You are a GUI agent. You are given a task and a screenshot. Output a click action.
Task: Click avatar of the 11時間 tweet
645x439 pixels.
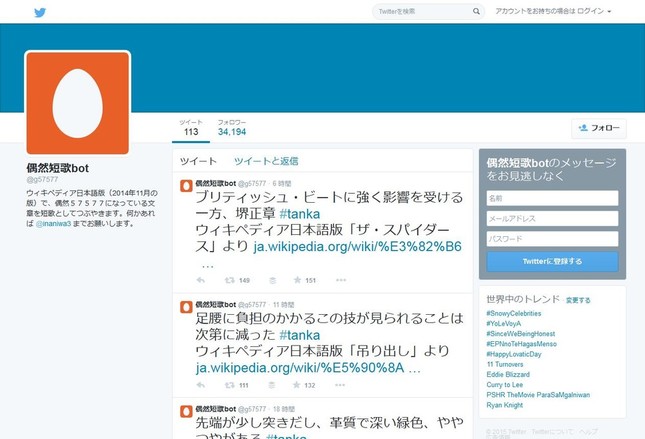pyautogui.click(x=186, y=307)
